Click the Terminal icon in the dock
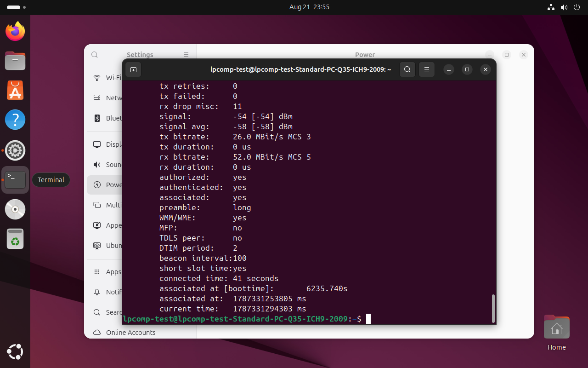This screenshot has height=368, width=588. pyautogui.click(x=15, y=180)
